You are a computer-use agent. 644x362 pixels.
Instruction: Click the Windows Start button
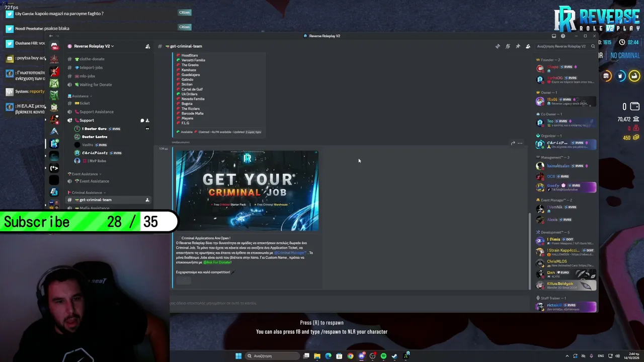pos(238,356)
